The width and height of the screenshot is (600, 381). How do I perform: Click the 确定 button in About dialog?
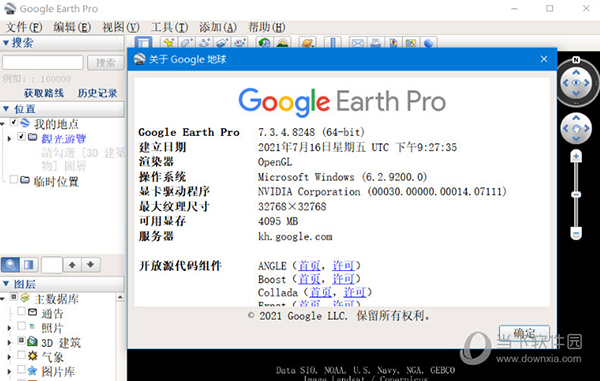tap(524, 334)
